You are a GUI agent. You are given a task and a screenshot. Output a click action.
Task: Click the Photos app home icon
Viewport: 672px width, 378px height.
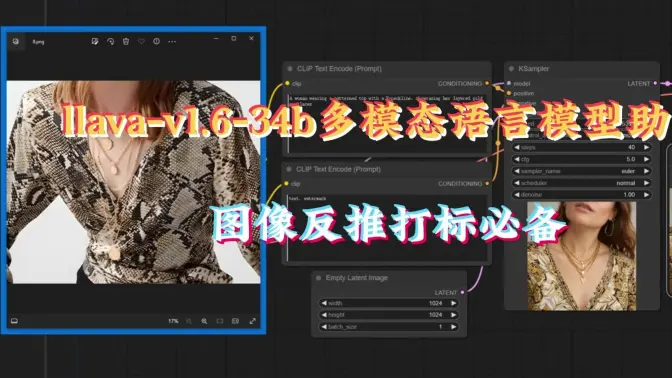pyautogui.click(x=16, y=42)
